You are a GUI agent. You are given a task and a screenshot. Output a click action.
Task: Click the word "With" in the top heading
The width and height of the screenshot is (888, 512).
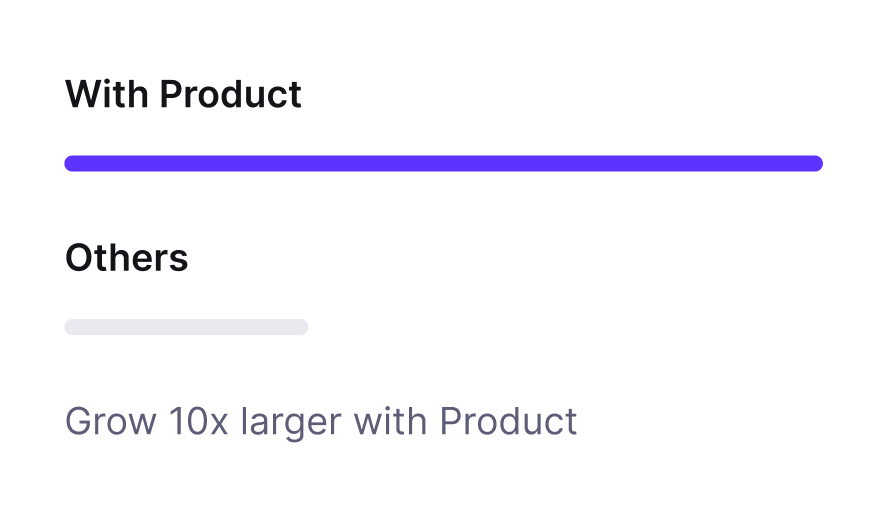pyautogui.click(x=107, y=95)
